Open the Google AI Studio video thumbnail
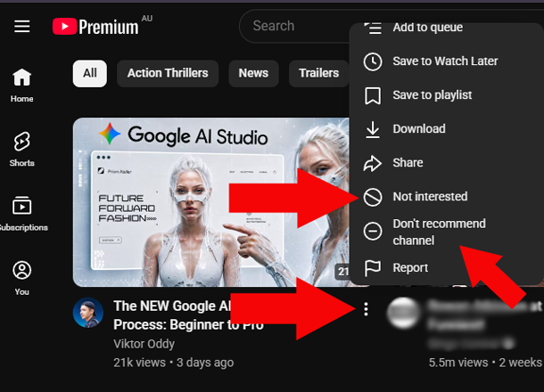544x392 pixels. coord(211,202)
